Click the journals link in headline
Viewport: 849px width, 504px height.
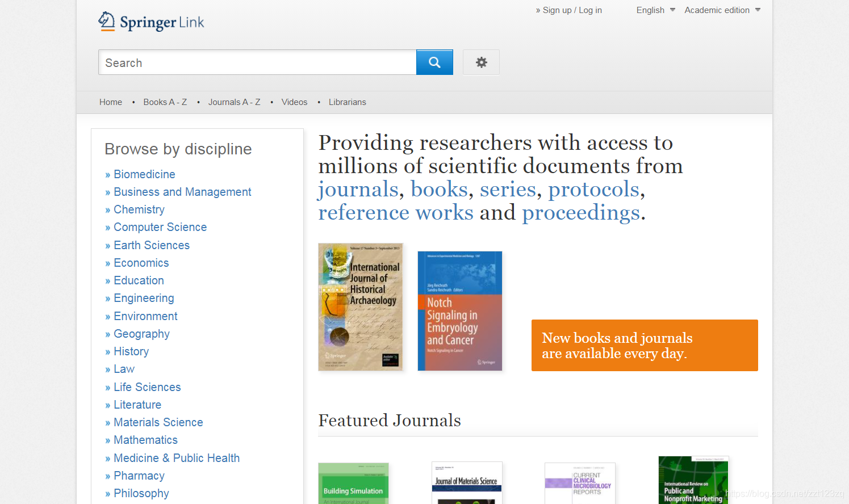point(358,190)
